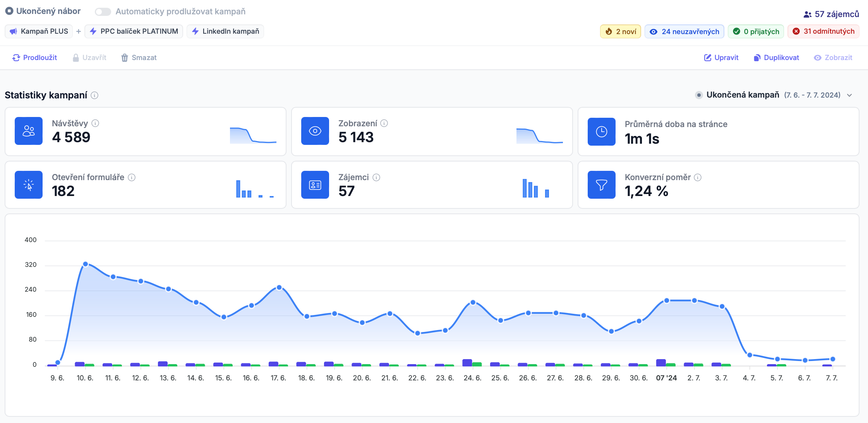The height and width of the screenshot is (423, 868).
Task: Click the Kampaň PLUS tag
Action: coord(39,31)
